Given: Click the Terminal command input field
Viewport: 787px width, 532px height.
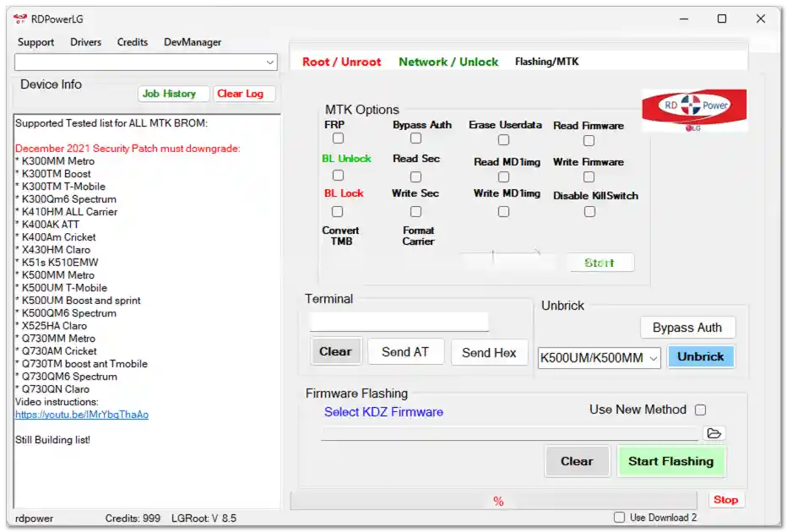Looking at the screenshot, I should [x=399, y=323].
